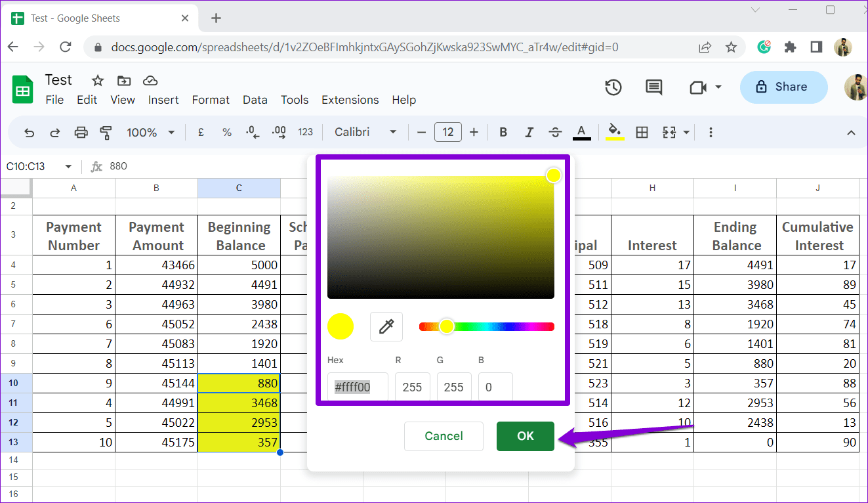Star the Test spreadsheet
Screen dimensions: 868x503
coord(98,81)
